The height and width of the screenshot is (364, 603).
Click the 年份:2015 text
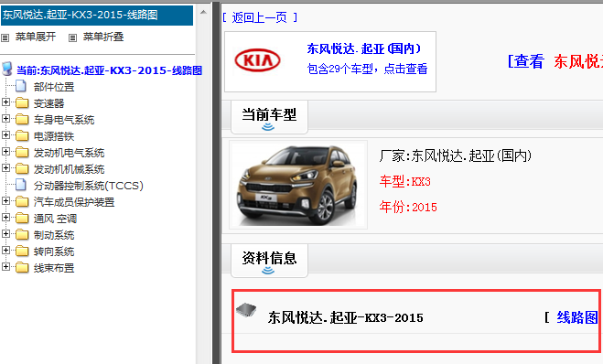tap(408, 208)
